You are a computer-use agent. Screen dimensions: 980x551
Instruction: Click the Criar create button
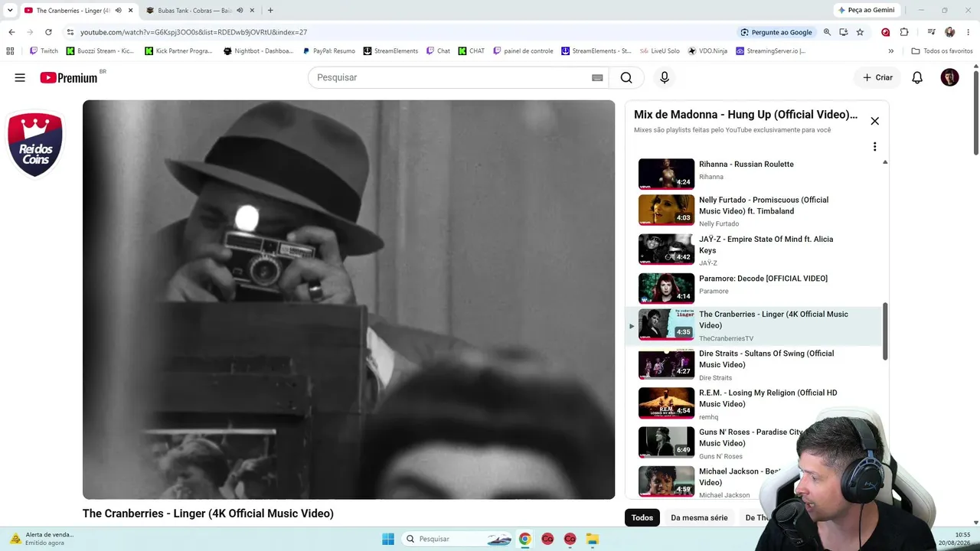coord(877,77)
